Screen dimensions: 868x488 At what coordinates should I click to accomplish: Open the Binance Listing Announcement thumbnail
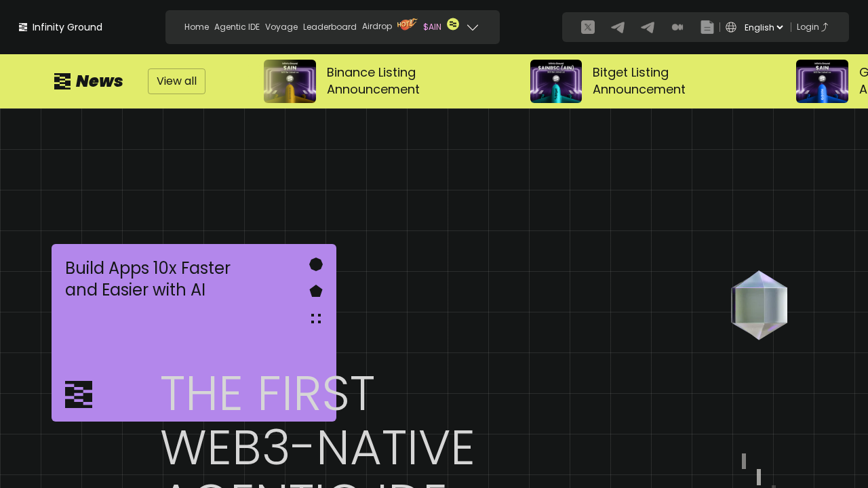(290, 81)
